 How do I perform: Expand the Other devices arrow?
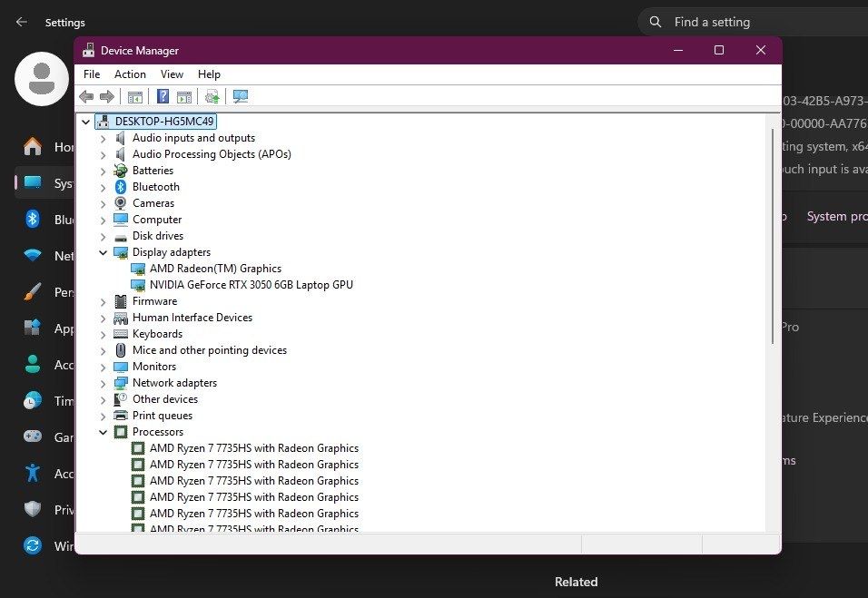coord(103,399)
